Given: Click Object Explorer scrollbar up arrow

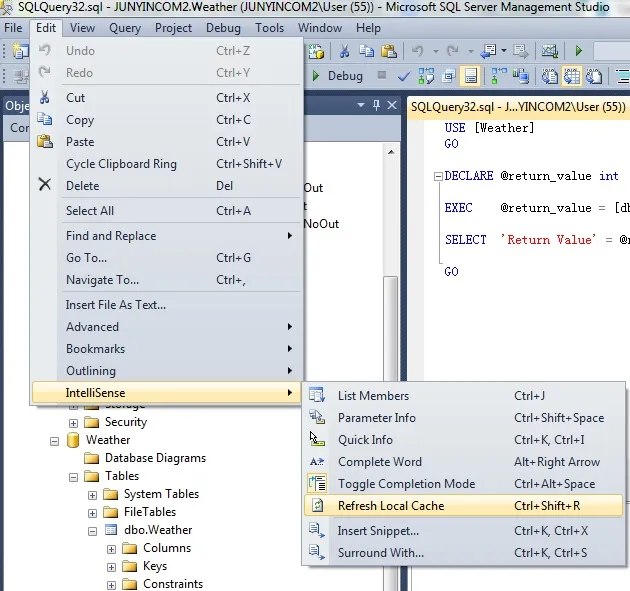Looking at the screenshot, I should pyautogui.click(x=391, y=152).
